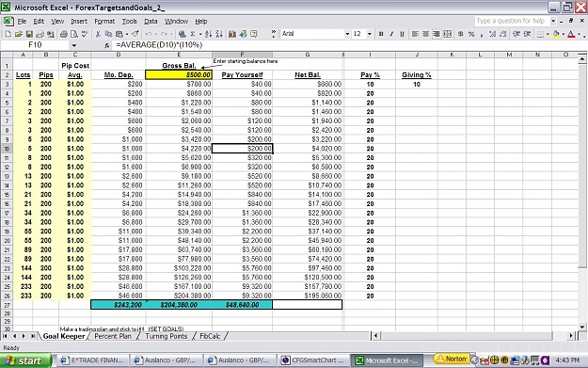Paste clipboard contents

(x=119, y=34)
